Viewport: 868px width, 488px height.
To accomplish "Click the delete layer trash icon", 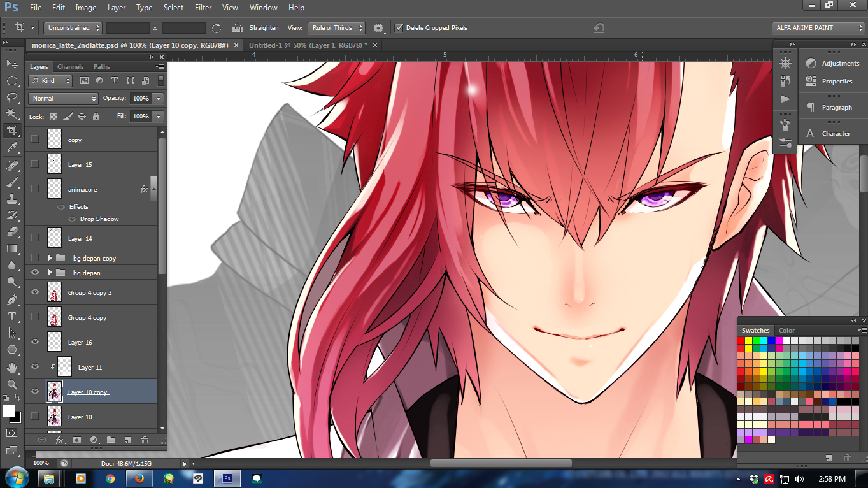I will coord(145,440).
